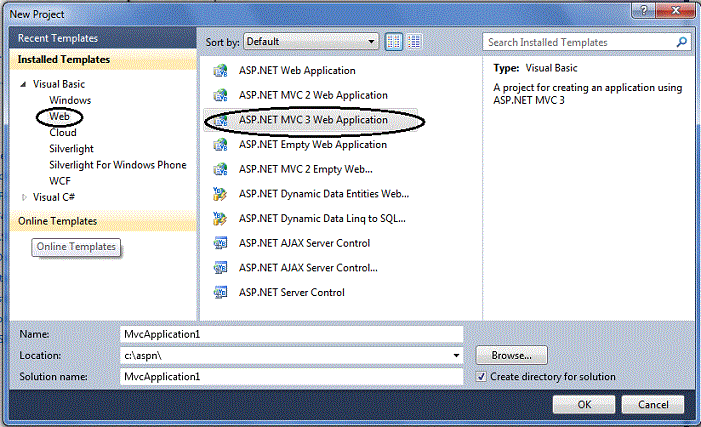Open the Installed Templates section
The image size is (701, 427).
coord(103,59)
